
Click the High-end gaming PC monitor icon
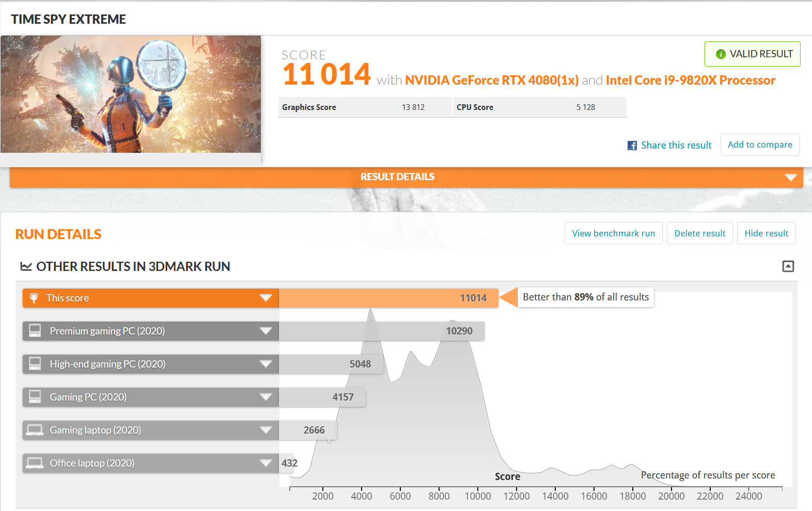(x=35, y=364)
